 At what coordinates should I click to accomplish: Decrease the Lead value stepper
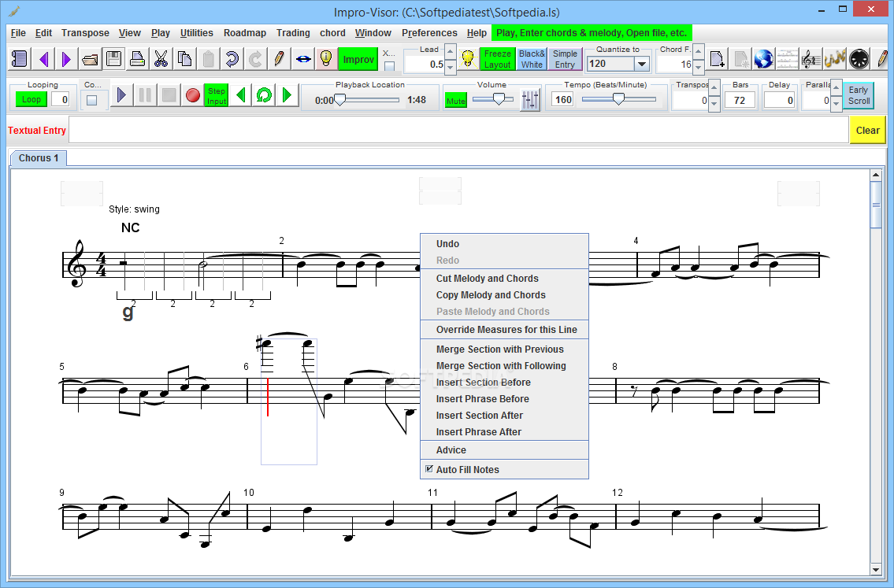451,67
